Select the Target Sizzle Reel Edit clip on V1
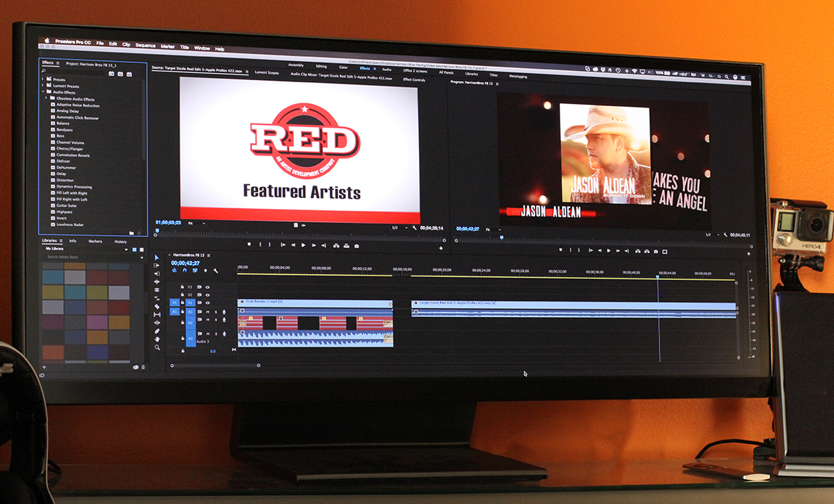The width and height of the screenshot is (834, 504). (x=573, y=303)
